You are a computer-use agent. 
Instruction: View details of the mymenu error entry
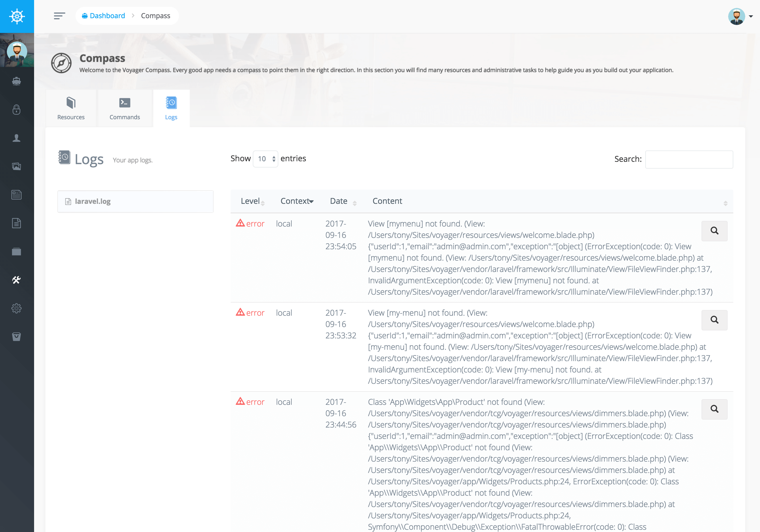[x=714, y=231]
